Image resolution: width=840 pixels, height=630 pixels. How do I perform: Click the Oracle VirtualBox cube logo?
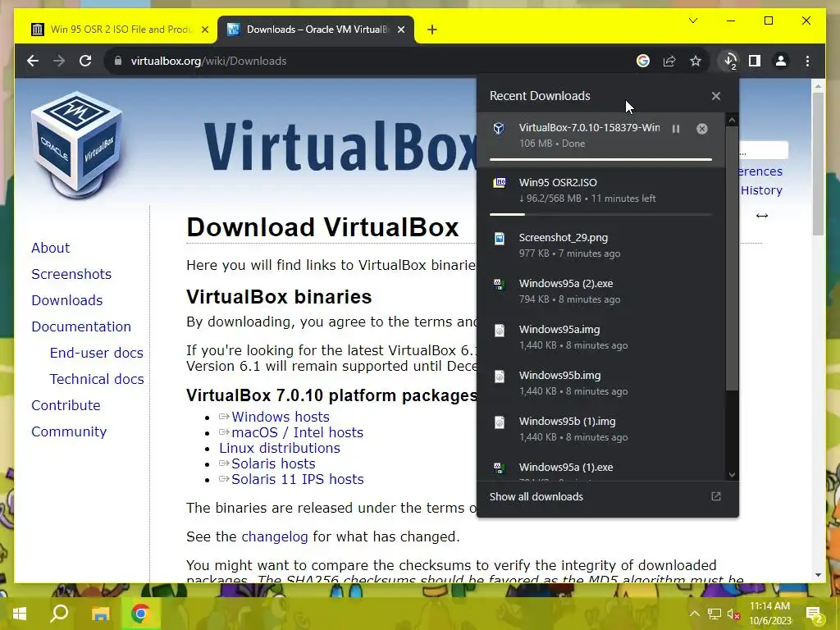pyautogui.click(x=76, y=144)
